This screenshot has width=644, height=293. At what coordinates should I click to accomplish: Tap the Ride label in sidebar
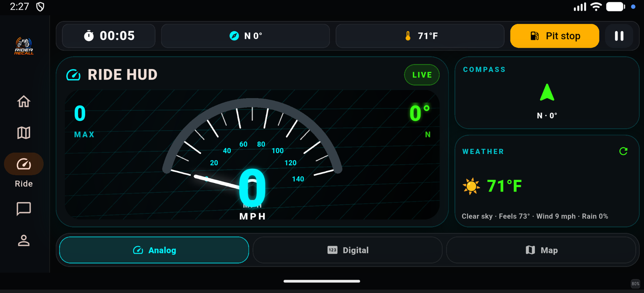24,184
